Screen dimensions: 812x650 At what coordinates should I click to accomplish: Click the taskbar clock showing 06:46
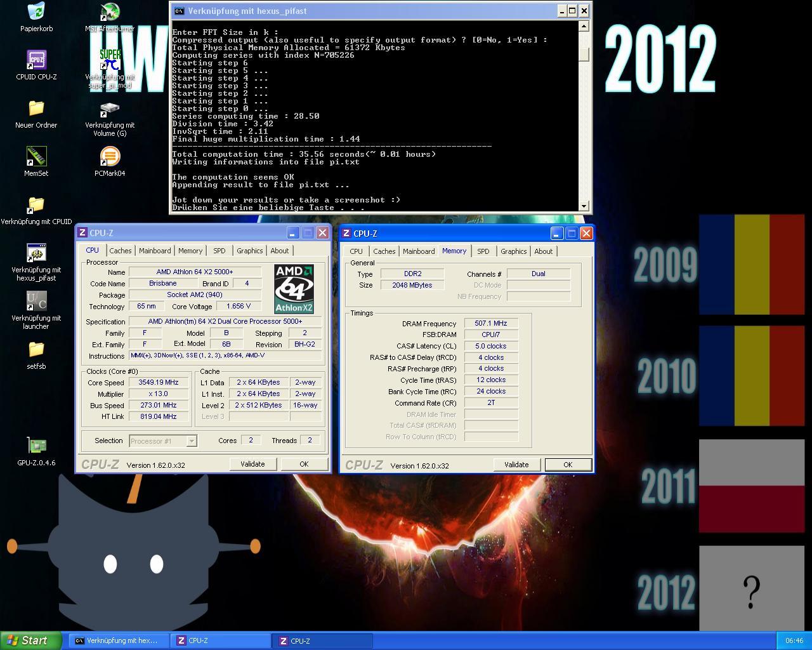point(794,641)
